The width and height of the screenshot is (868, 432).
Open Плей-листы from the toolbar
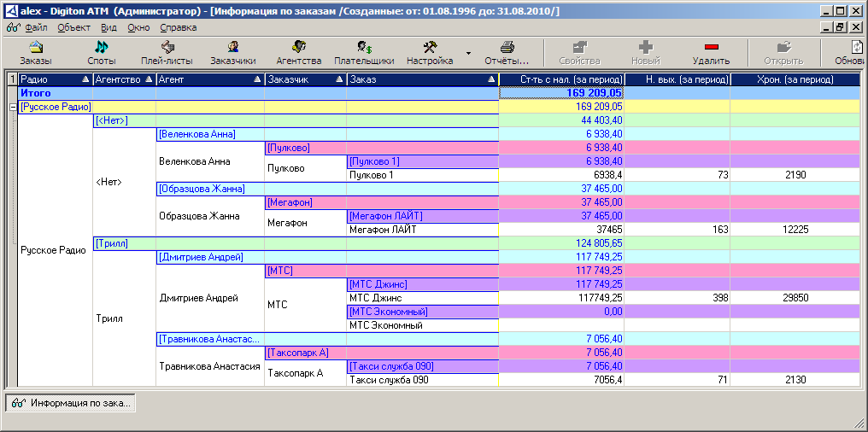coord(167,54)
